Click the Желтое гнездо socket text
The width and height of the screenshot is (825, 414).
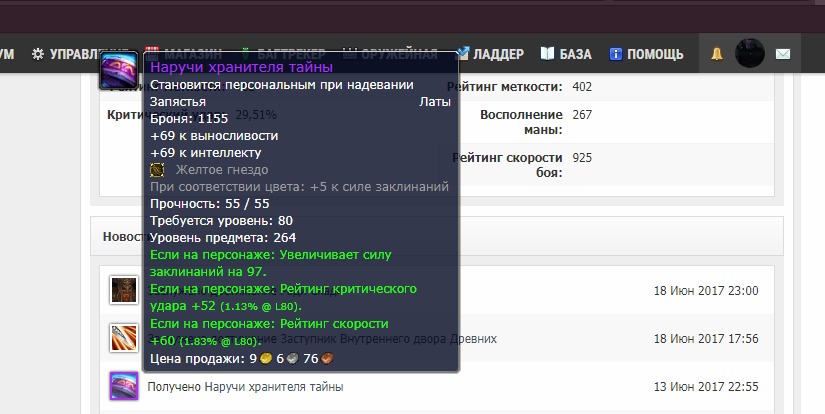coord(222,170)
